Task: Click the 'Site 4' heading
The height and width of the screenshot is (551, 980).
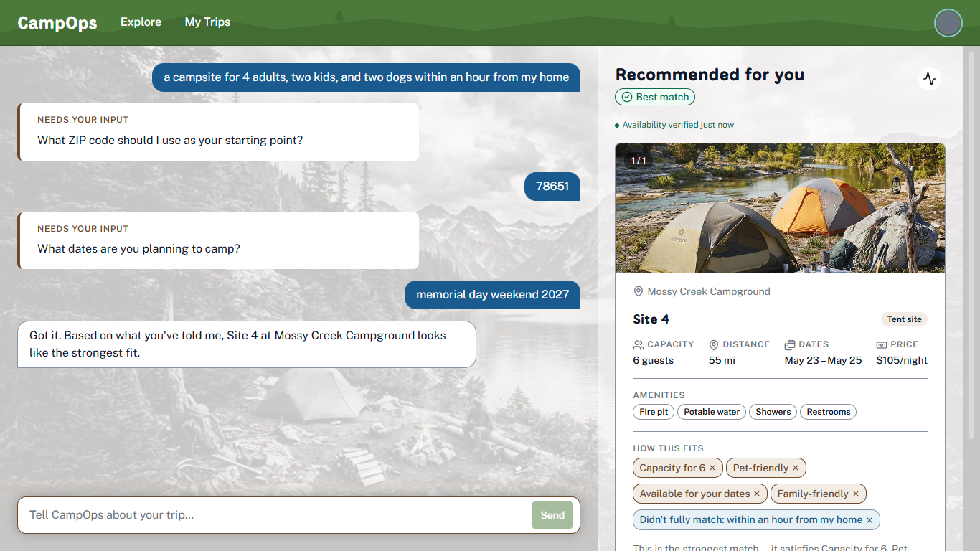Action: point(651,319)
